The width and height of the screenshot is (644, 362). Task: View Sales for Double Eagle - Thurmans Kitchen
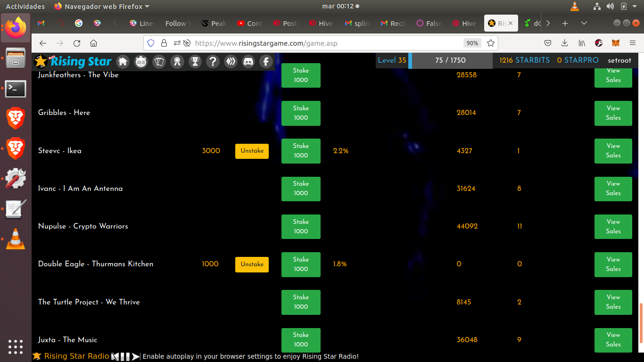pyautogui.click(x=613, y=264)
